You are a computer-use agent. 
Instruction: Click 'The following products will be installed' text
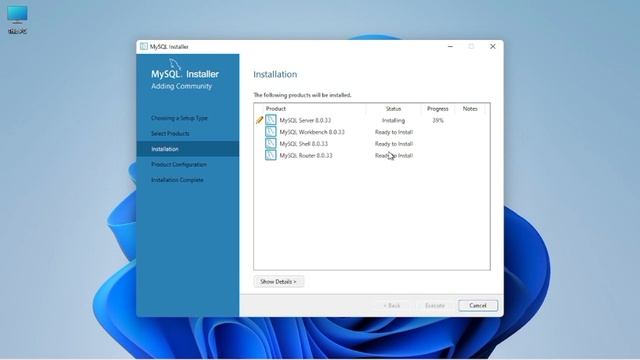pos(302,95)
